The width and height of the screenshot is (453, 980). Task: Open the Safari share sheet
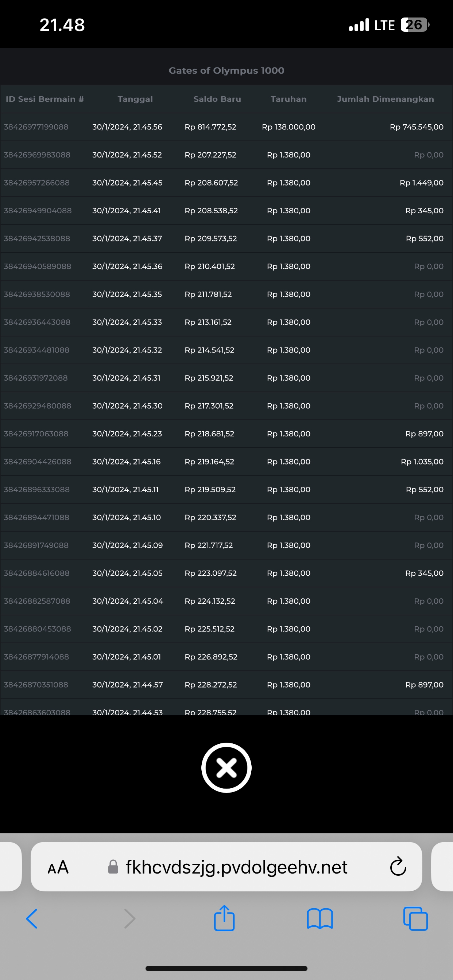(224, 918)
